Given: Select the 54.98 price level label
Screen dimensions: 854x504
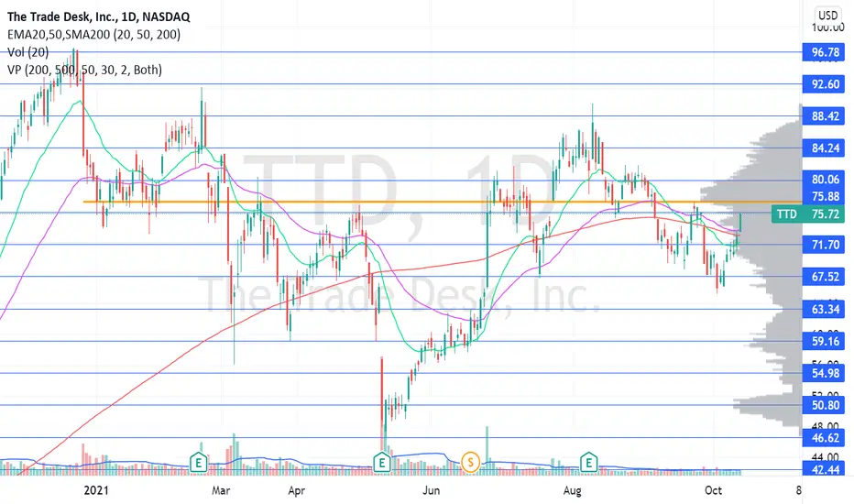Looking at the screenshot, I should (824, 373).
